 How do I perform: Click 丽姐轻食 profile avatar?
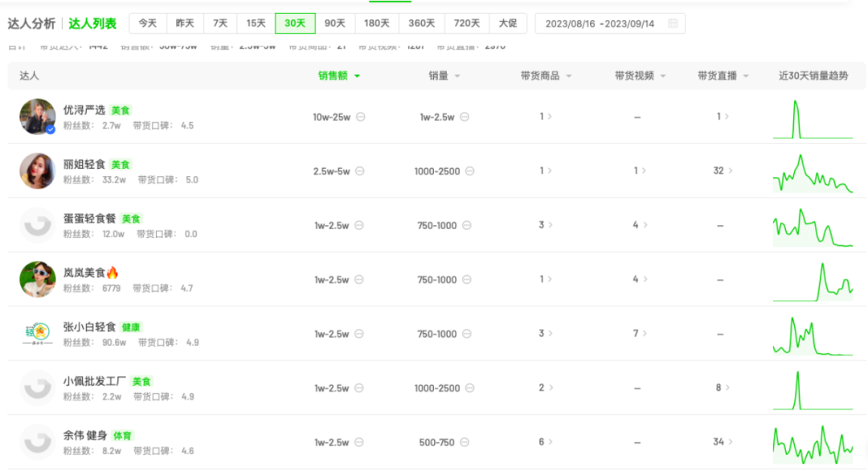(x=37, y=170)
